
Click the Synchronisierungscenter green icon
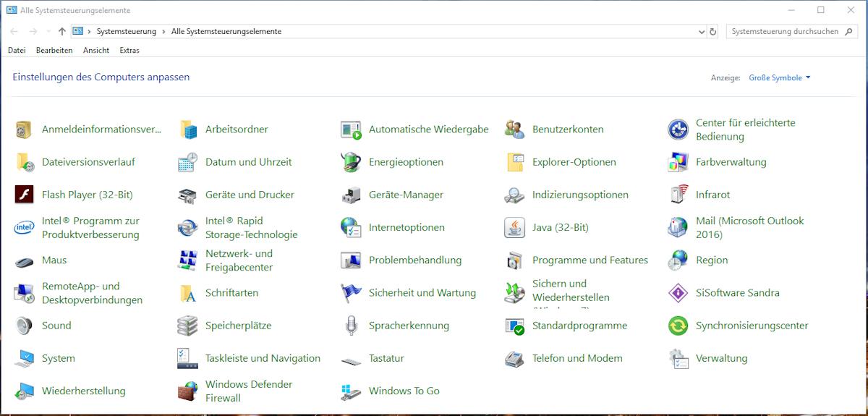(x=678, y=326)
